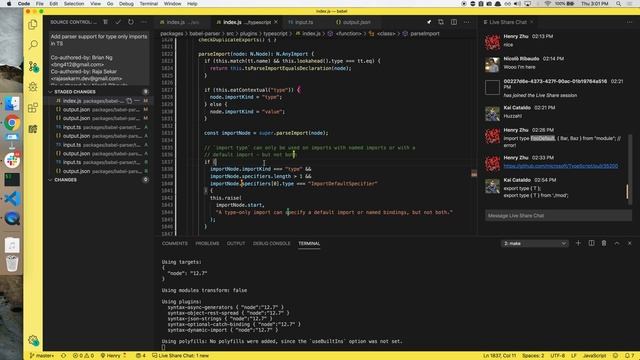Change indentation via 'Spaces: 2' status item
Viewport: 640px width, 360px height.
coord(533,356)
